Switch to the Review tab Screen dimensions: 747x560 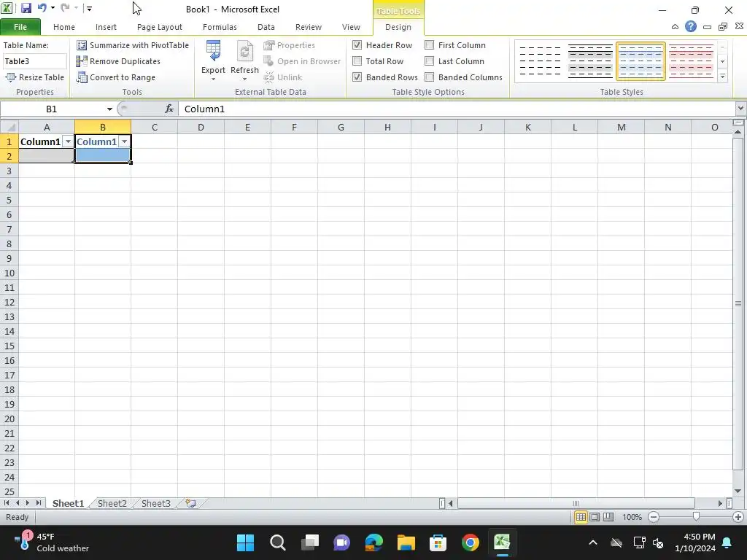tap(309, 27)
